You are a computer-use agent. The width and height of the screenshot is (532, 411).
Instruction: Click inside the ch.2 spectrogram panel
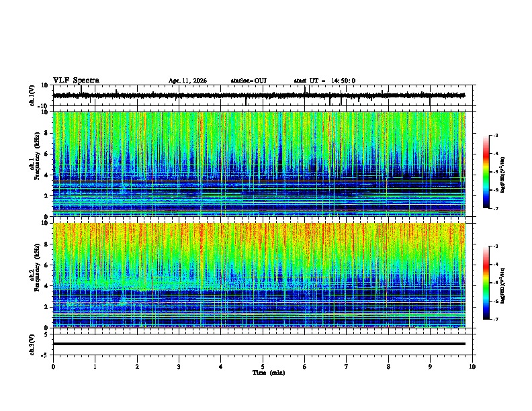tap(259, 275)
